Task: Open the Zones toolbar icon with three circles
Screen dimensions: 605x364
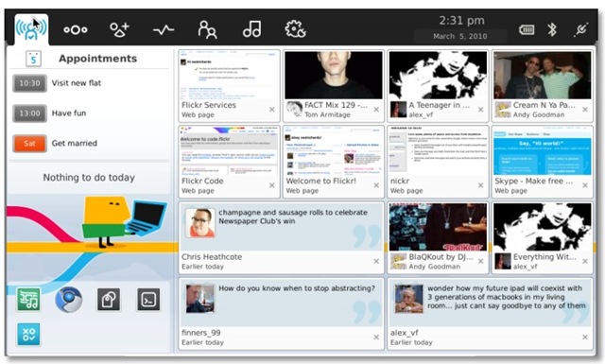Action: tap(76, 29)
